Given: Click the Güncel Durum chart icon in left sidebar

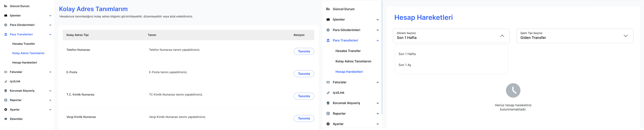Looking at the screenshot, I should pyautogui.click(x=6, y=6).
